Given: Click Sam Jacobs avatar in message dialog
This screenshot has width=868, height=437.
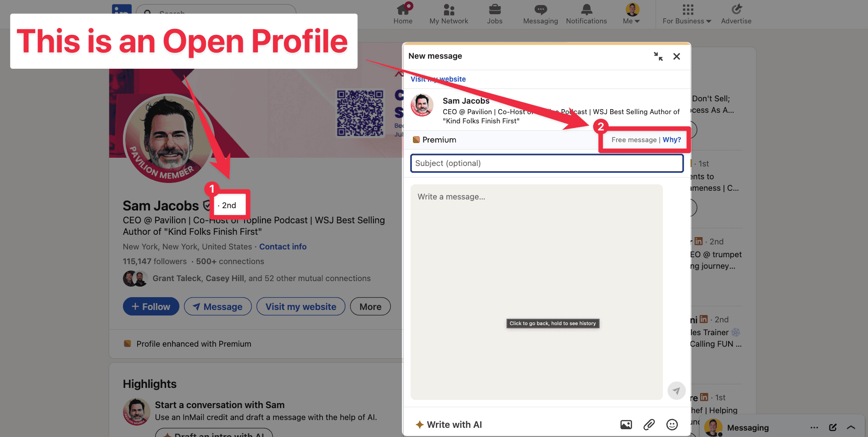Looking at the screenshot, I should coord(422,105).
